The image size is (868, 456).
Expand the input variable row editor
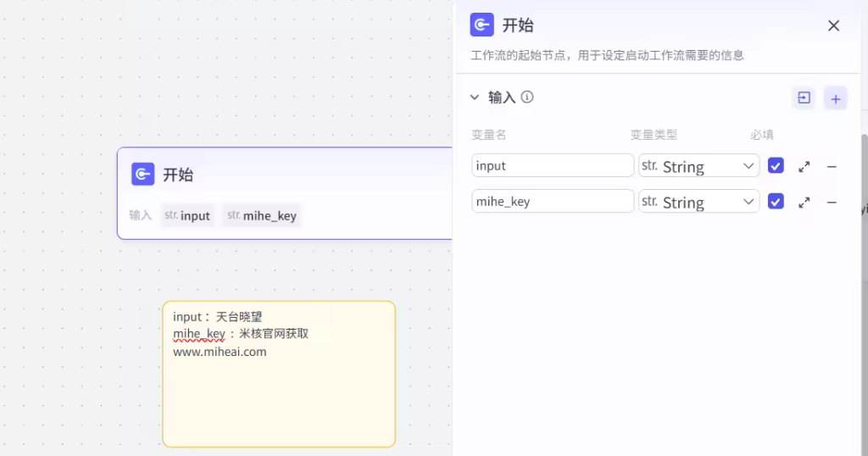804,166
